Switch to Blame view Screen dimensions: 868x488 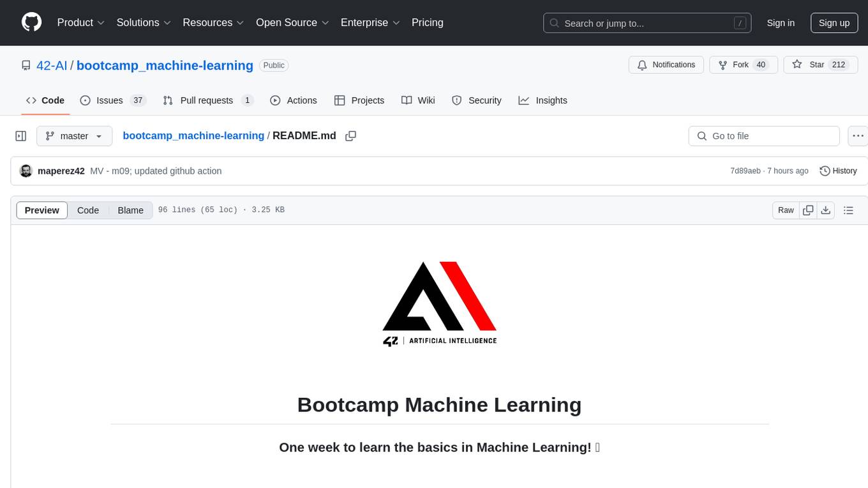coord(130,210)
